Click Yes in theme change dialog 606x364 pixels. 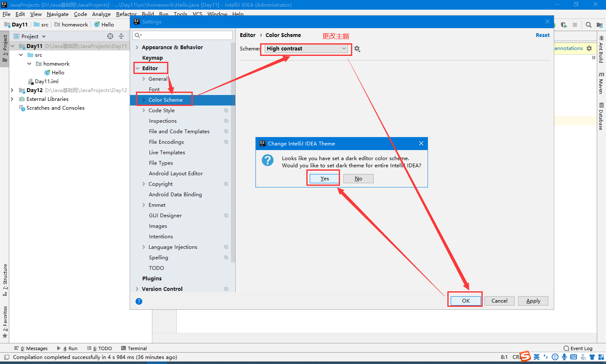324,179
